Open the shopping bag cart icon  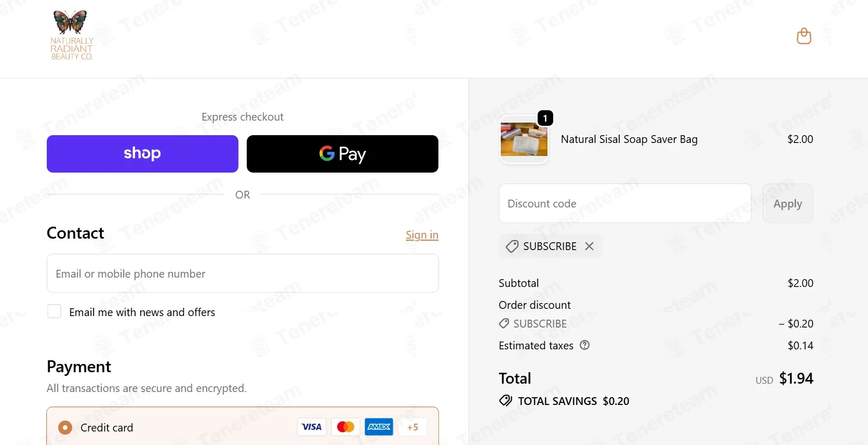click(x=804, y=36)
